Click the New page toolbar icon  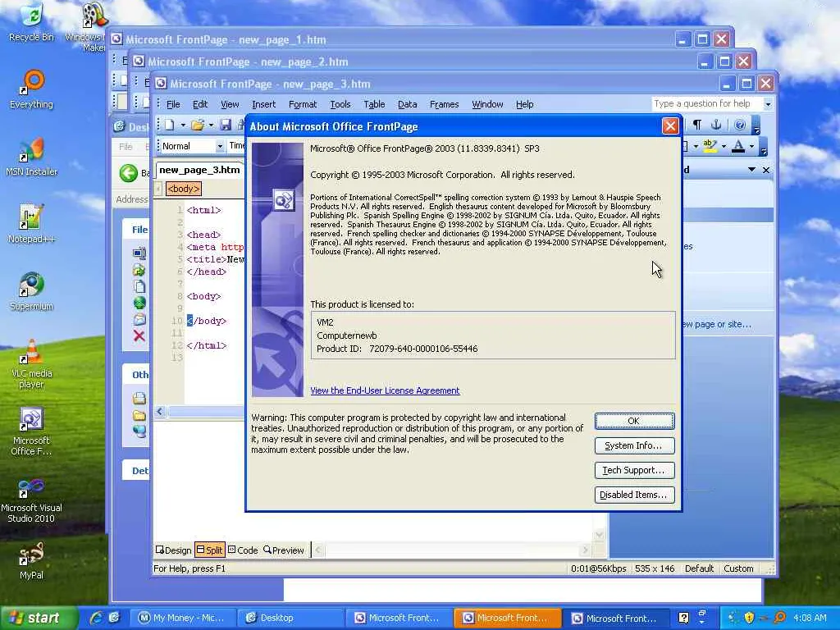[169, 125]
